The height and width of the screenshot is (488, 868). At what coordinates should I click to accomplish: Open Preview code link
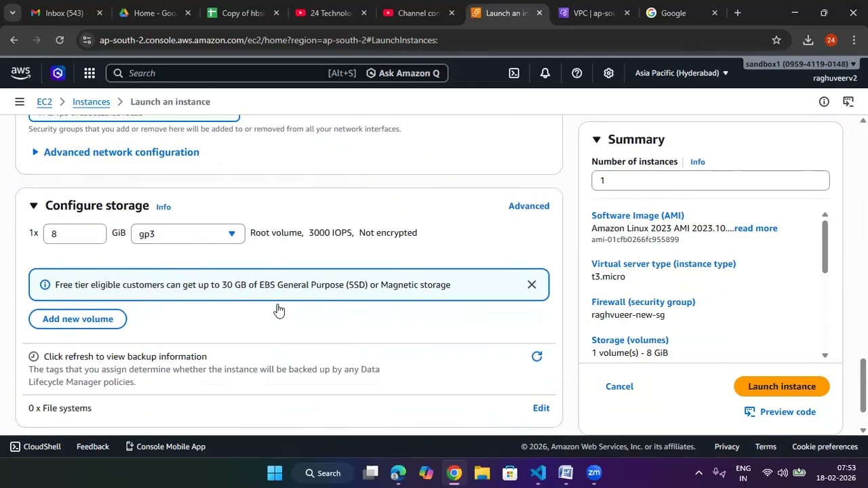click(780, 412)
